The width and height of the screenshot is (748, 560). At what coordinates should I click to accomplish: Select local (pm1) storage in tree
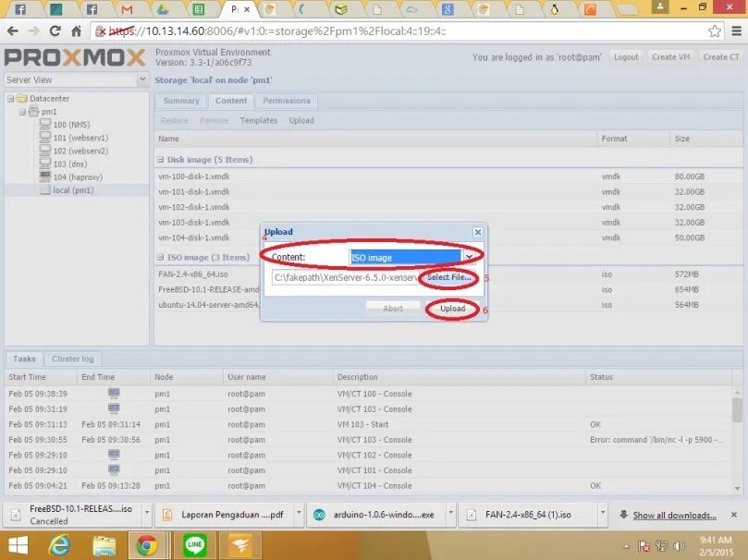pyautogui.click(x=72, y=190)
